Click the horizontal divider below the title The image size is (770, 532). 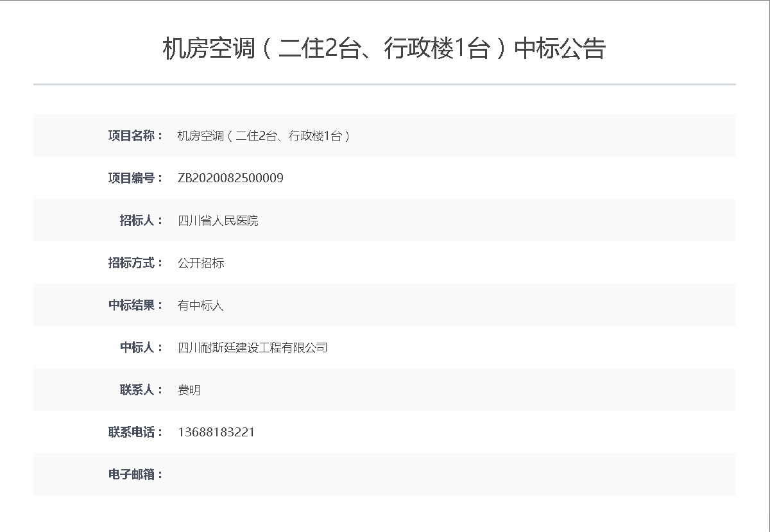tap(384, 84)
